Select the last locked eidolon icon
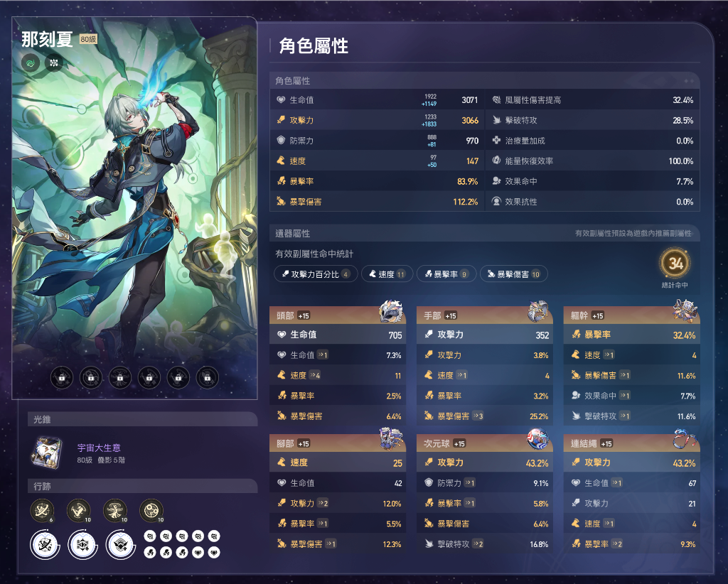 point(207,377)
